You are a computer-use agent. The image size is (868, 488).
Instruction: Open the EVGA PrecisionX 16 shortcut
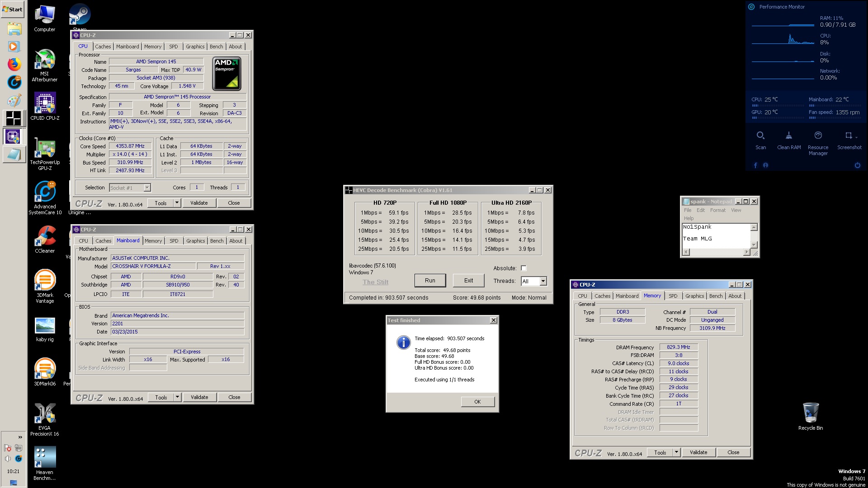(45, 419)
